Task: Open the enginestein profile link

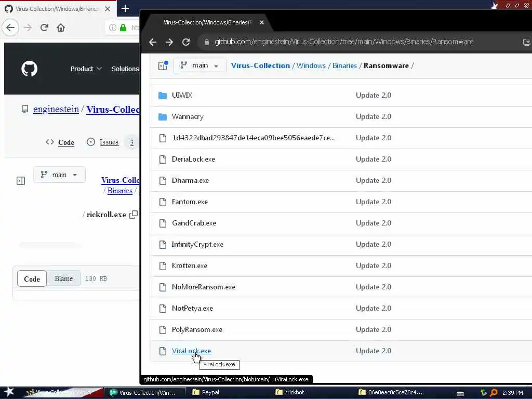Action: point(56,109)
